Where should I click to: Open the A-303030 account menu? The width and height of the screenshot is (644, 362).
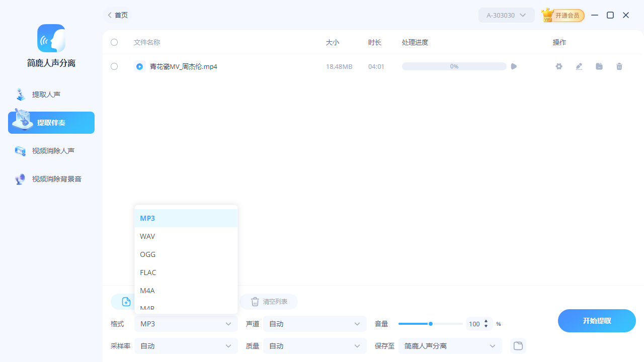(506, 15)
